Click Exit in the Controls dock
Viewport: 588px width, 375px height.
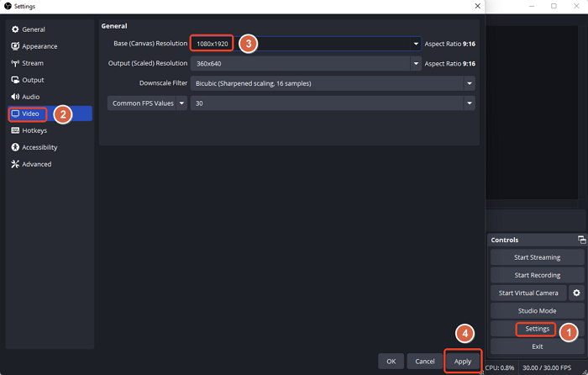pos(537,346)
